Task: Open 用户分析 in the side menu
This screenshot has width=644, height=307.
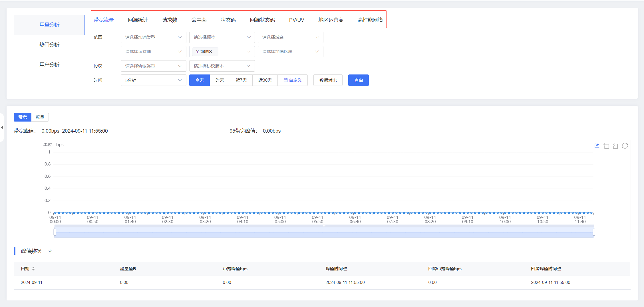Action: click(49, 65)
